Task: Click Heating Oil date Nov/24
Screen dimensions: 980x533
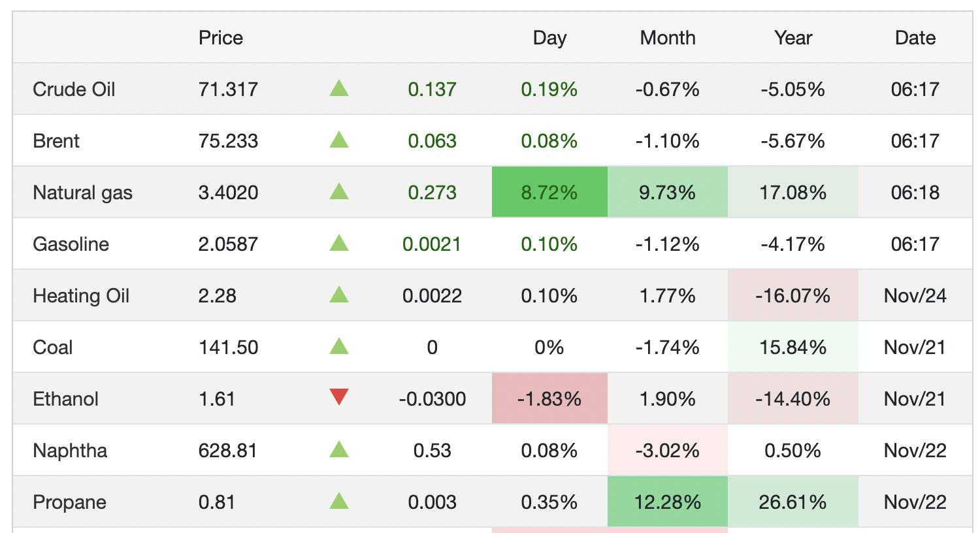Action: (915, 296)
